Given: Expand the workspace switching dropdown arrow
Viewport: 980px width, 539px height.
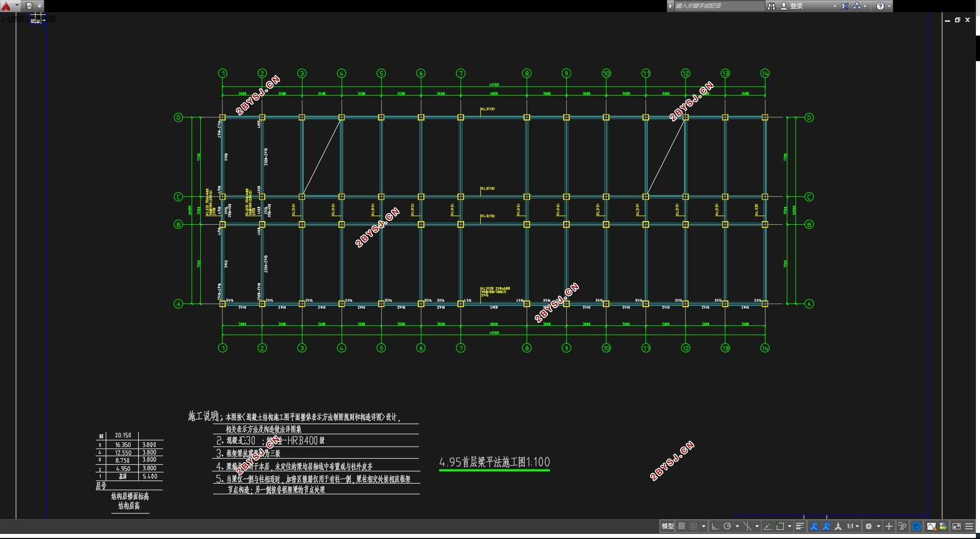Looking at the screenshot, I should (878, 526).
